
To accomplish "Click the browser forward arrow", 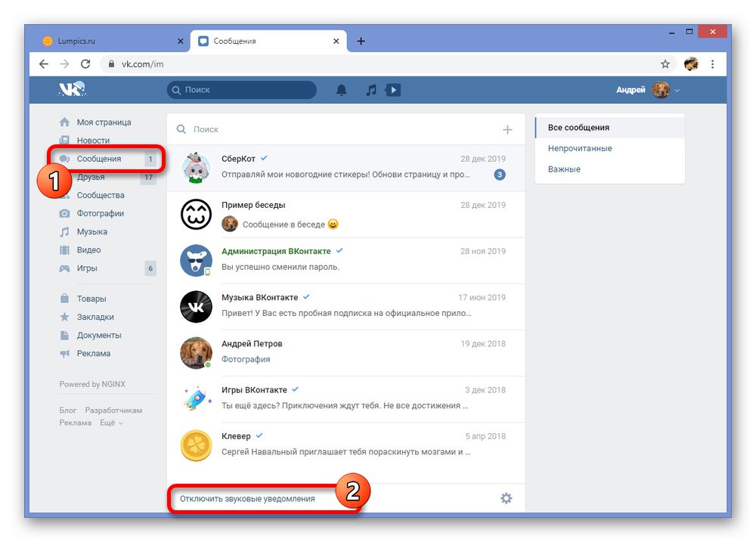I will (x=64, y=64).
